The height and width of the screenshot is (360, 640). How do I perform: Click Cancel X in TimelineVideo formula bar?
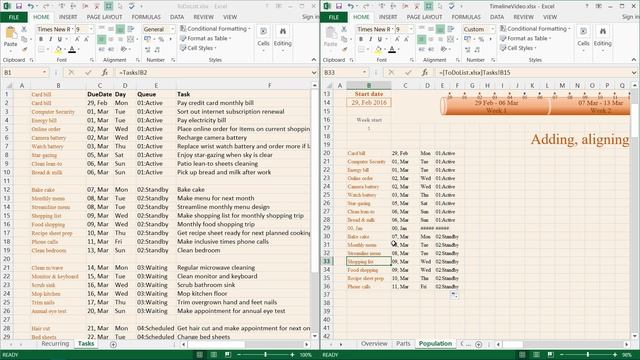(391, 72)
